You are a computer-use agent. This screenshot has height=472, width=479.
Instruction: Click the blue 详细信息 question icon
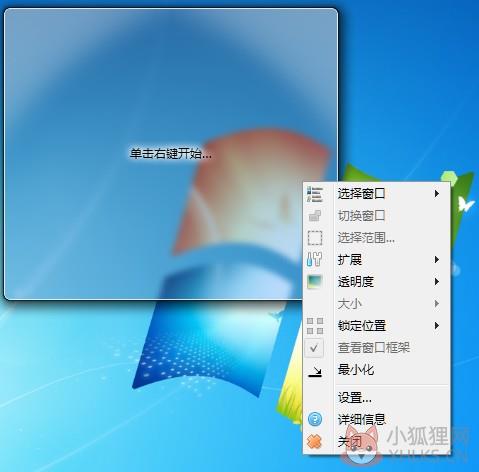[x=315, y=419]
